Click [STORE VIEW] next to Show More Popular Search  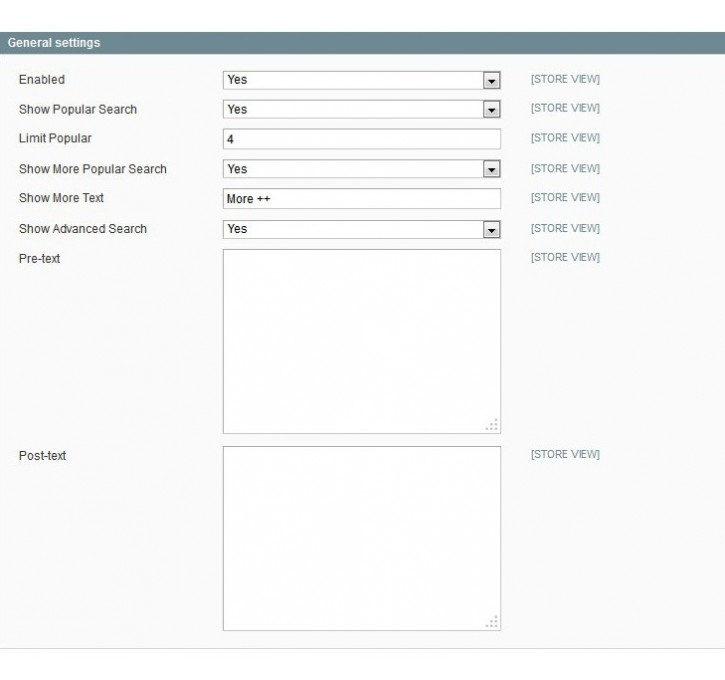(565, 168)
